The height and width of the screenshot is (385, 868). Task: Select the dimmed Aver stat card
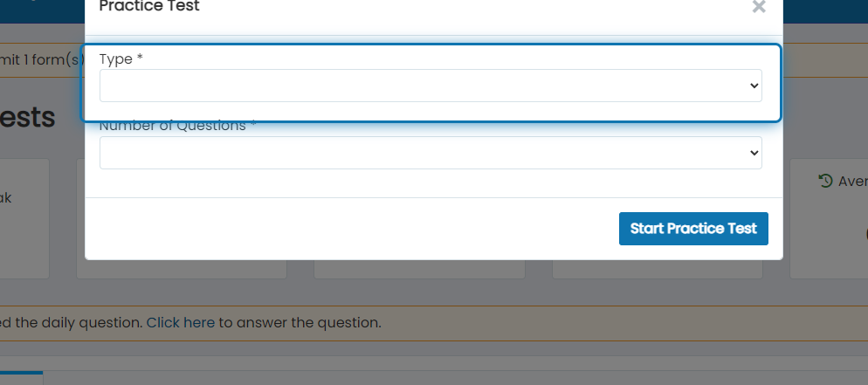[829, 218]
